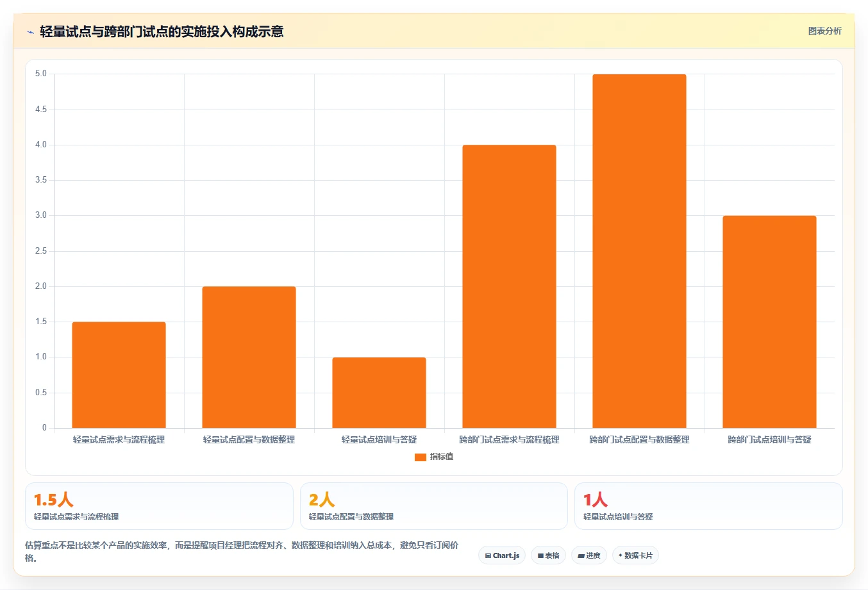Click the lightning icon beside the chart title

click(30, 32)
